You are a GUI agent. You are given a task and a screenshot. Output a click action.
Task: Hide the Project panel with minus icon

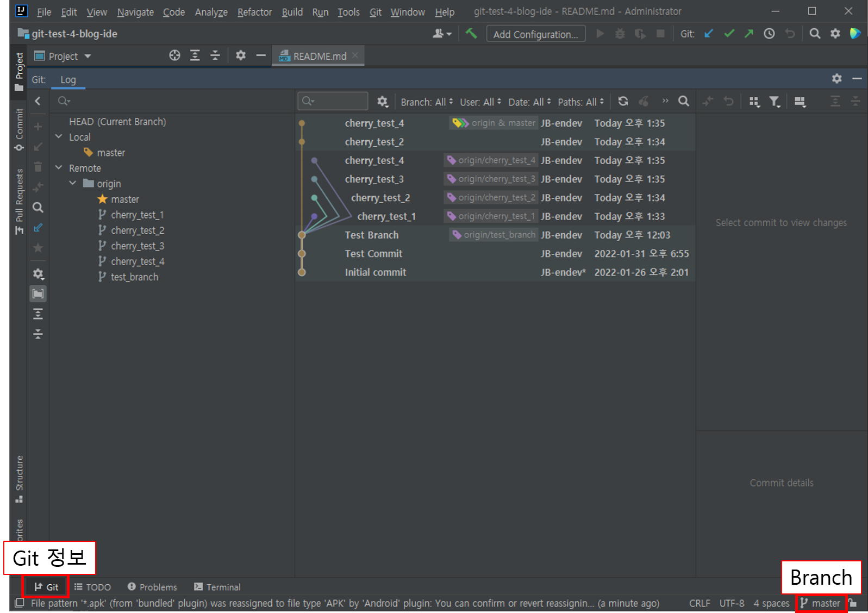click(261, 55)
